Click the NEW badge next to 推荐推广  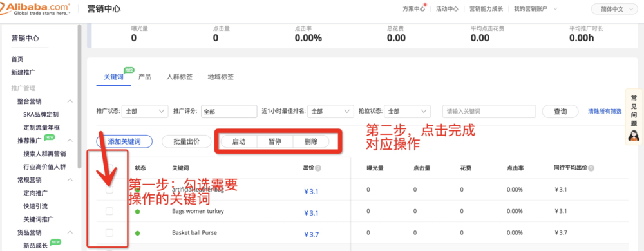50,137
